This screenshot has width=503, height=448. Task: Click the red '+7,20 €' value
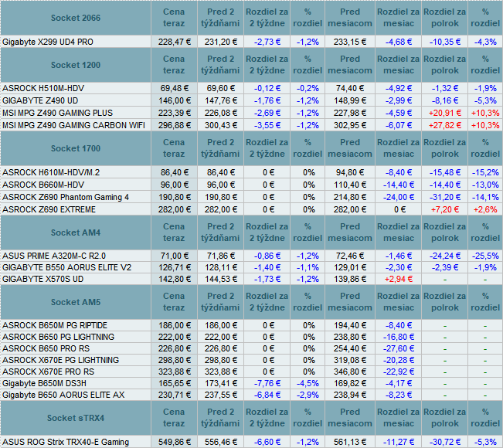pyautogui.click(x=445, y=210)
